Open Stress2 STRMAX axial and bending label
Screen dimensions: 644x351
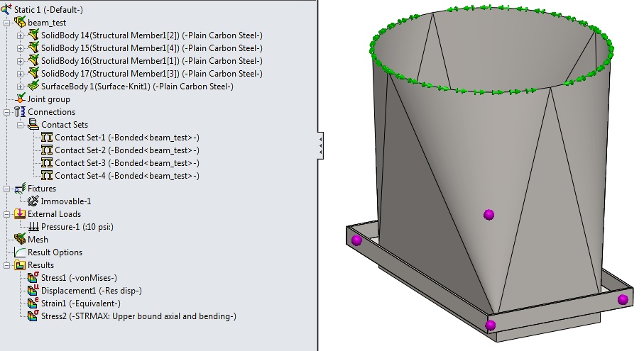(138, 316)
